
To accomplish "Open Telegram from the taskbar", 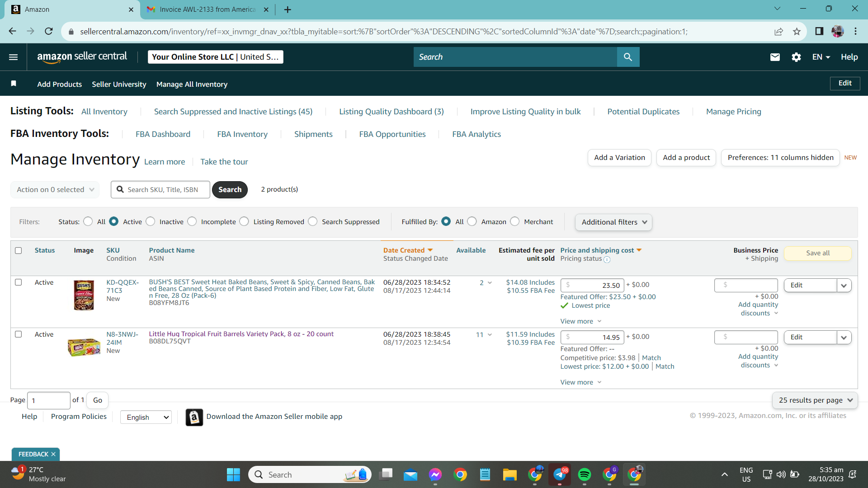I will pyautogui.click(x=560, y=475).
